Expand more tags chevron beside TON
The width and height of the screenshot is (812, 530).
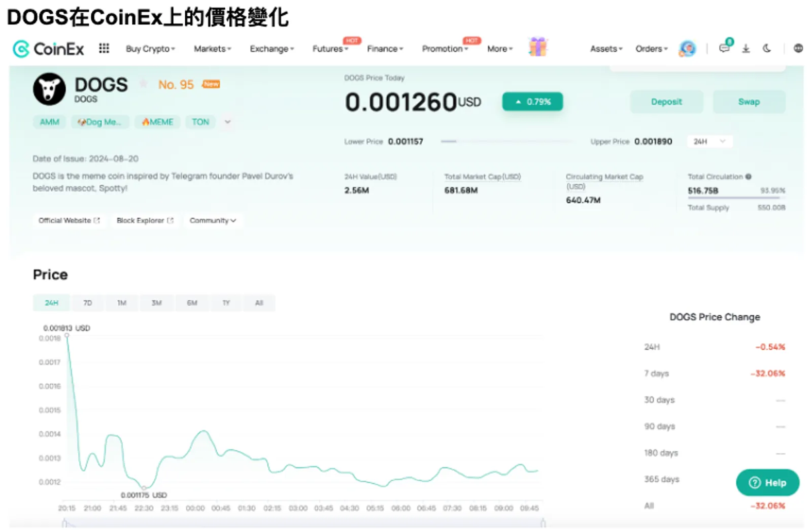[228, 122]
